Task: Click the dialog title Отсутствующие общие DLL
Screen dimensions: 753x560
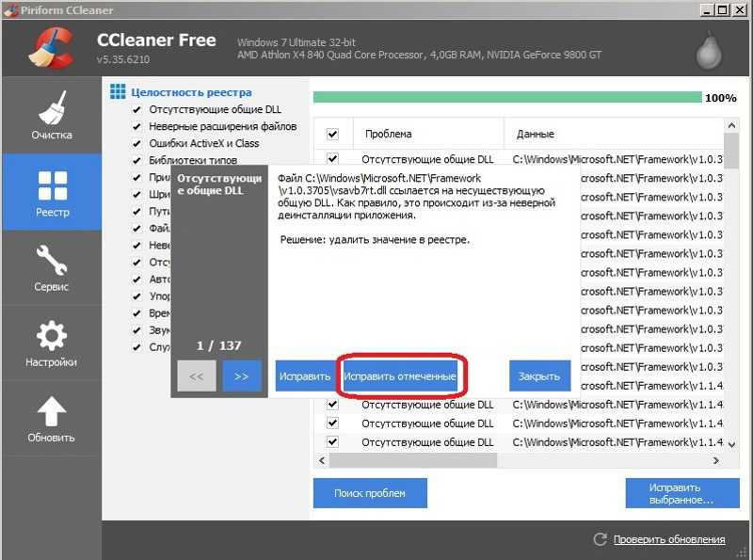Action: pos(219,184)
